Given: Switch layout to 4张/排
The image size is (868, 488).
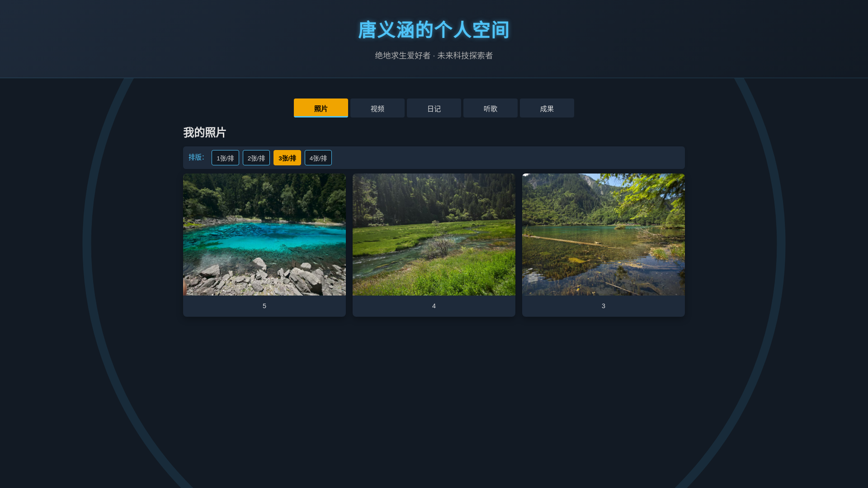Looking at the screenshot, I should pyautogui.click(x=318, y=158).
